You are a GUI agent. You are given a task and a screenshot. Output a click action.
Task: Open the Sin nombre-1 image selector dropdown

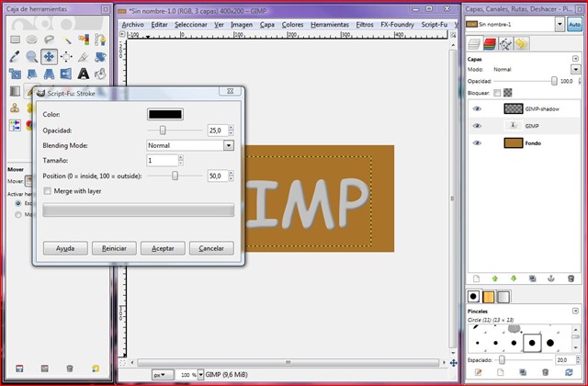(x=560, y=25)
